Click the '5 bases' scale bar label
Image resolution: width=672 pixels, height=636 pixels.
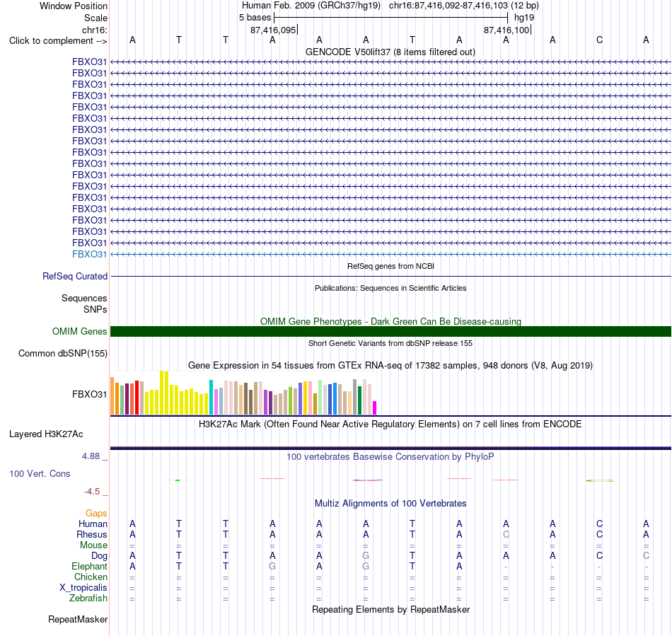(255, 18)
